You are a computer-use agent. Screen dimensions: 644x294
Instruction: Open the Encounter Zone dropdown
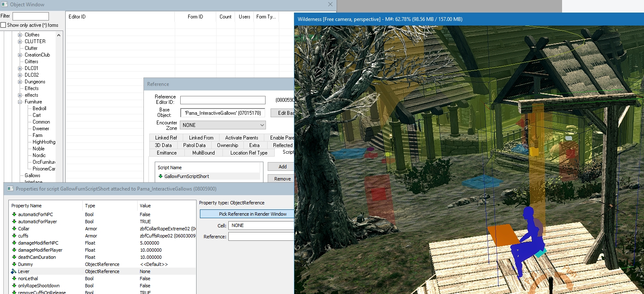[x=223, y=125]
